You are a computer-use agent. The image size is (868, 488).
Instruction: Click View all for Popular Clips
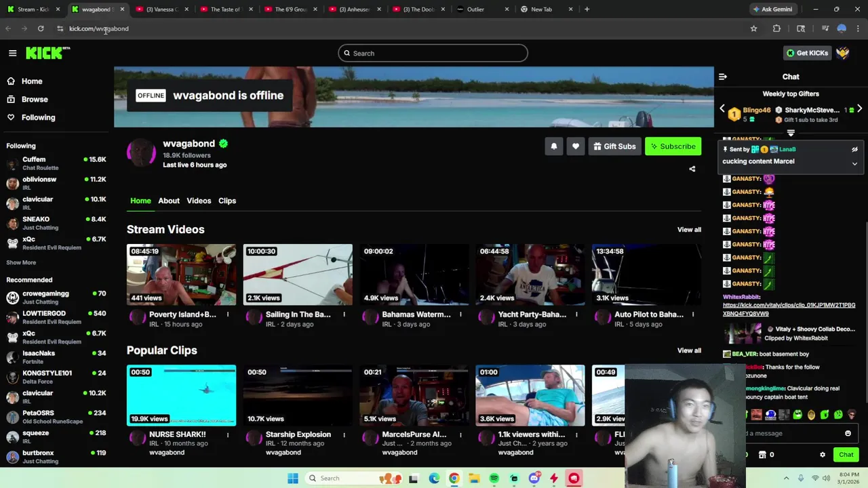(689, 350)
